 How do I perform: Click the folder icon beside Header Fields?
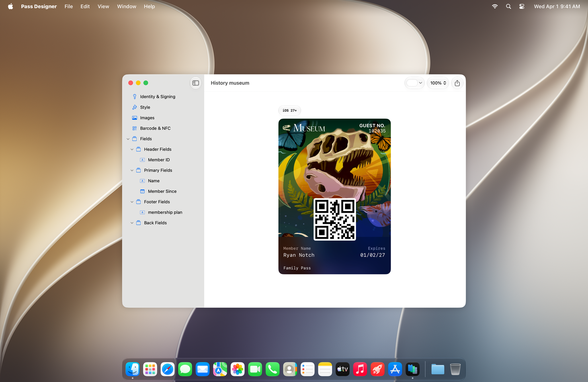tap(139, 149)
